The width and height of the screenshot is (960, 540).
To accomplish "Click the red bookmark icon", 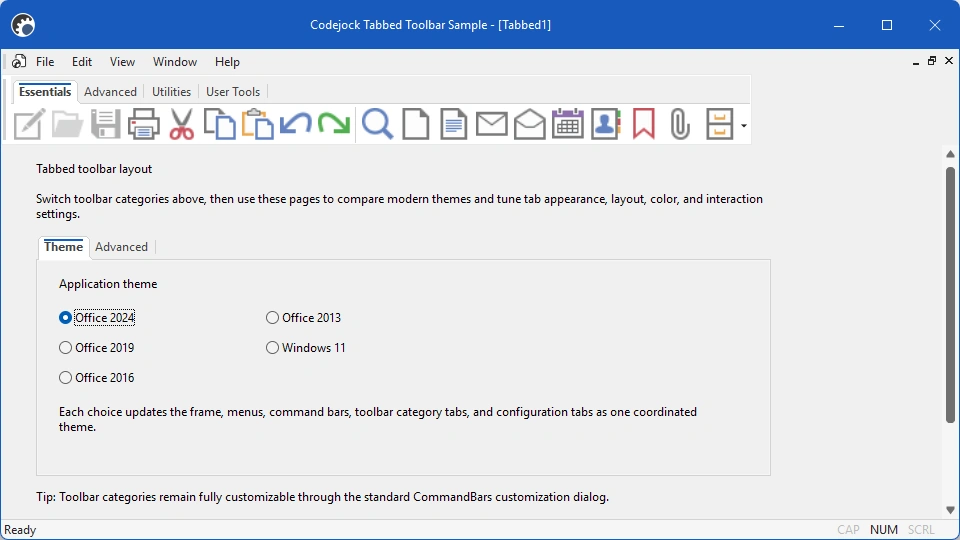I will tap(643, 124).
